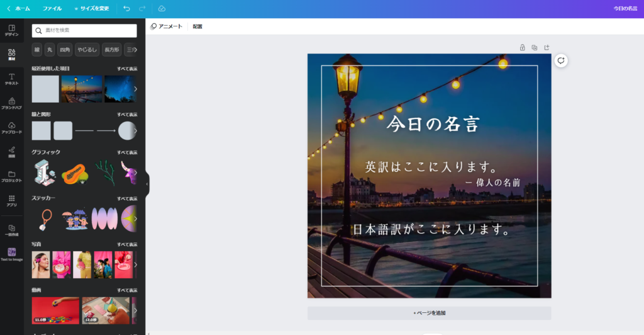The image size is (644, 335).
Task: Click the アニメート button
Action: (x=167, y=26)
